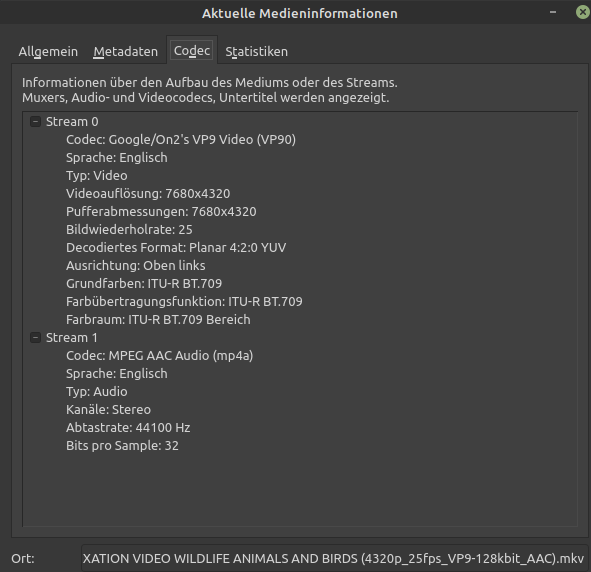This screenshot has height=572, width=591.
Task: Select the Codec tab
Action: point(192,50)
